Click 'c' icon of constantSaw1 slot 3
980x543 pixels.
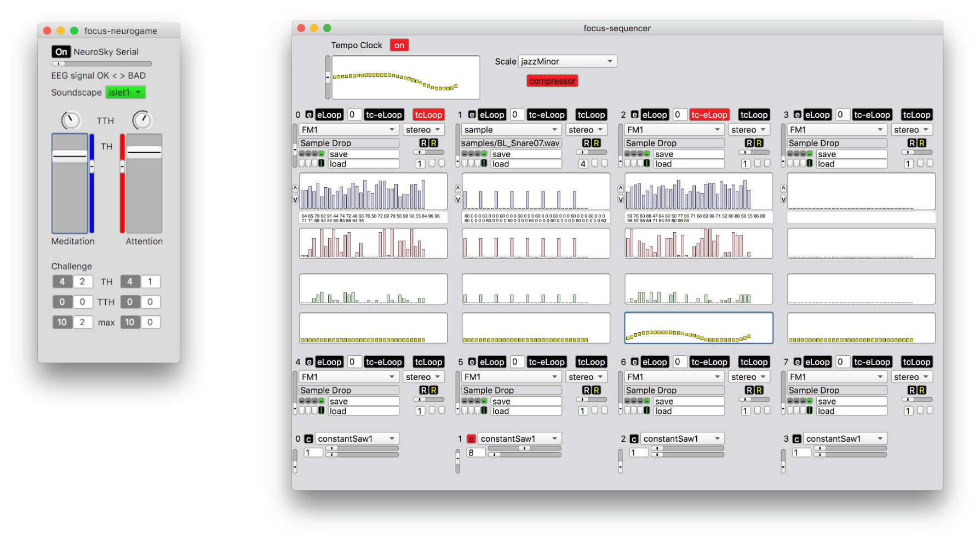click(x=796, y=439)
